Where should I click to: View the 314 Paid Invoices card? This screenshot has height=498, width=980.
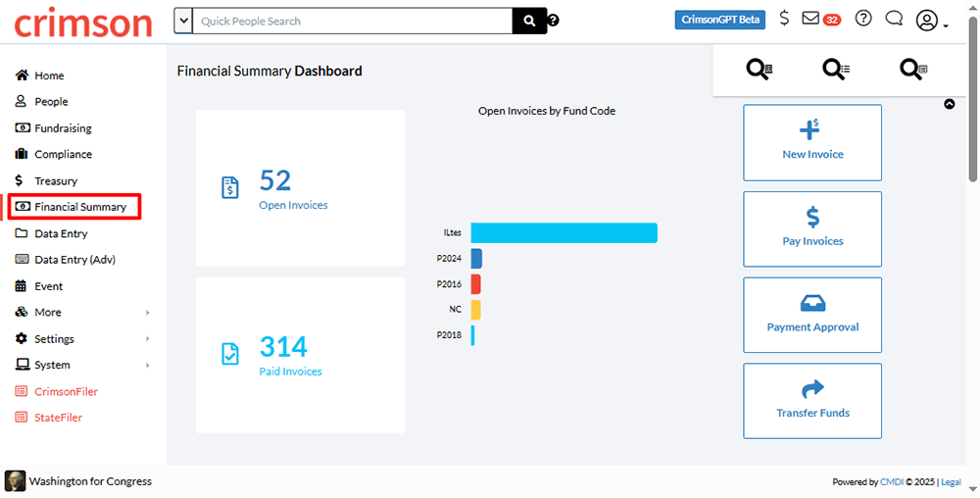pos(300,355)
